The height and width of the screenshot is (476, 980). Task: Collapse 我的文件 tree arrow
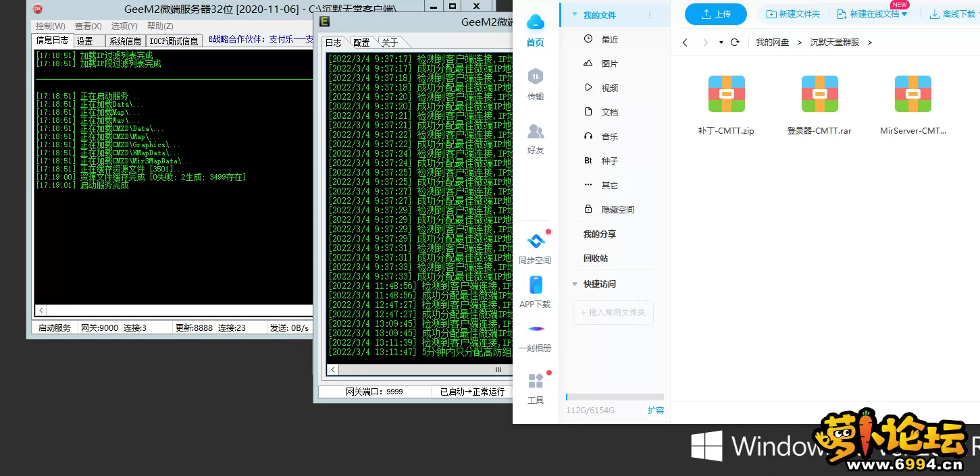coord(575,15)
